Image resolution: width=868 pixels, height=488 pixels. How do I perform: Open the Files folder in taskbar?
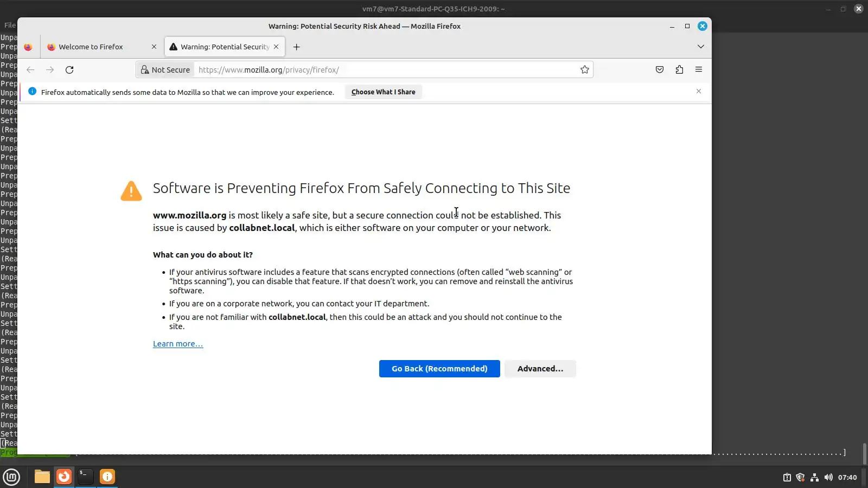pyautogui.click(x=42, y=477)
